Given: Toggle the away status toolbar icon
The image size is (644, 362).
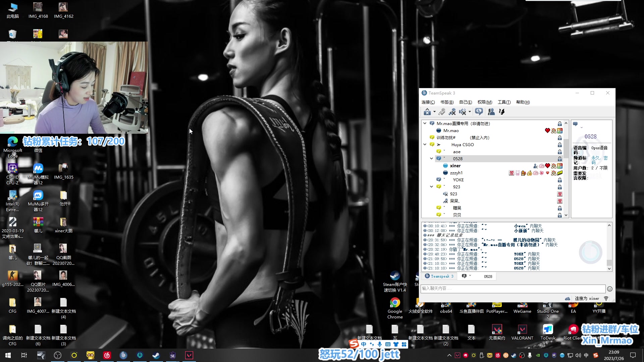Looking at the screenshot, I should click(x=442, y=112).
